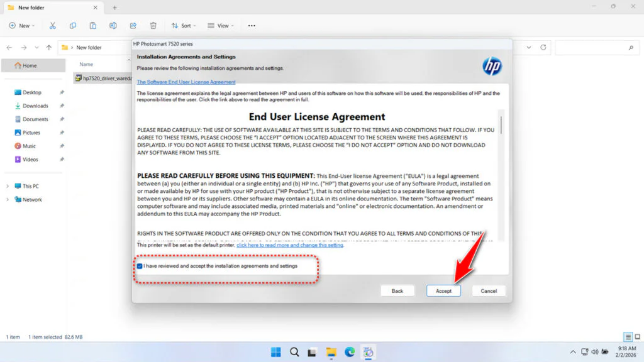Open Microsoft Edge from the taskbar
The image size is (644, 362).
click(x=350, y=352)
